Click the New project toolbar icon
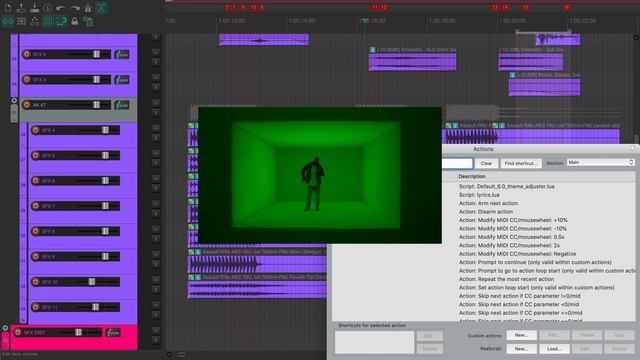Image resolution: width=640 pixels, height=360 pixels. (8, 8)
